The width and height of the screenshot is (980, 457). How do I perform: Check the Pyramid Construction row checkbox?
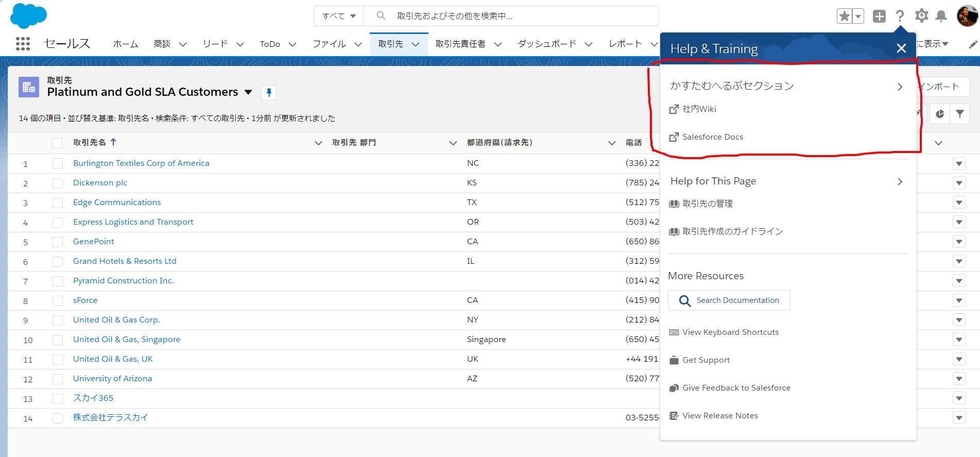[x=57, y=281]
